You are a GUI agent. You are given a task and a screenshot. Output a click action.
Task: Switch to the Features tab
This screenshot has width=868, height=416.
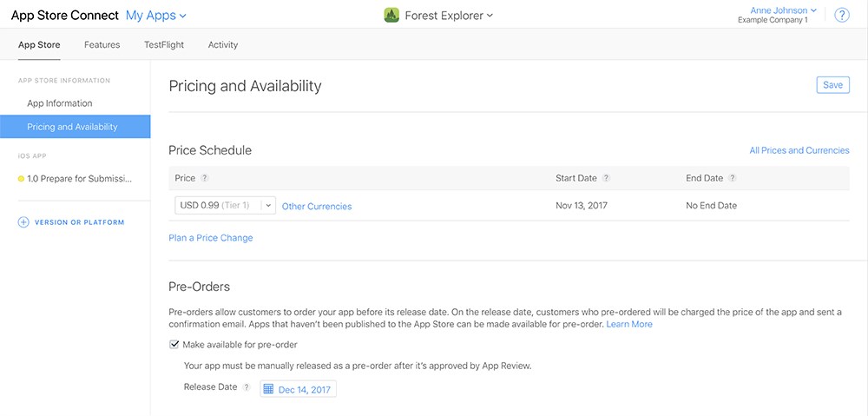pos(102,45)
